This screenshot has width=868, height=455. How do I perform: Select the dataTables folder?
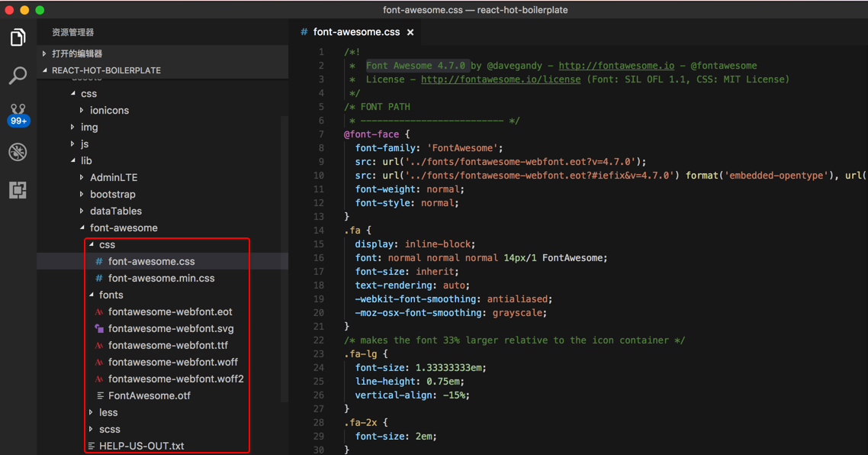[x=116, y=211]
